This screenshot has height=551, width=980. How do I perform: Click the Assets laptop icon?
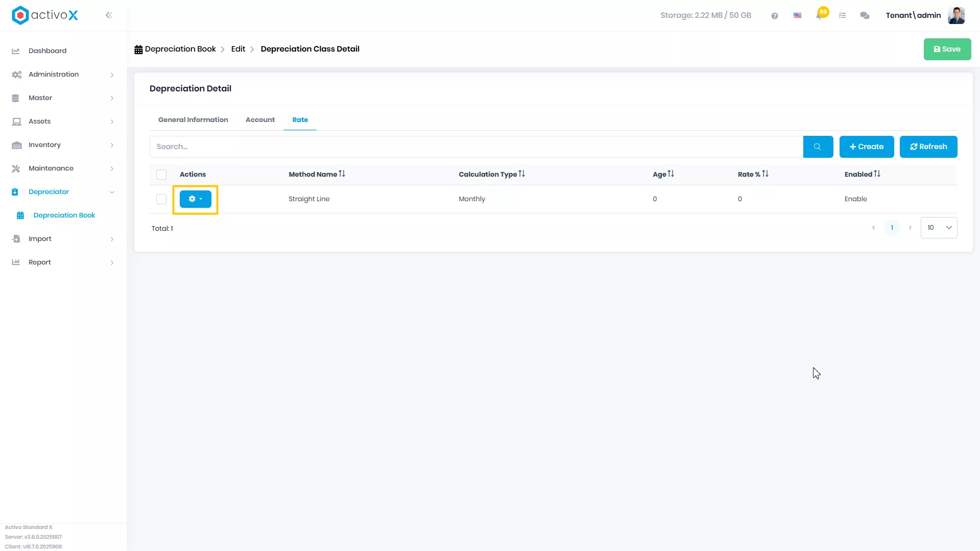(16, 122)
